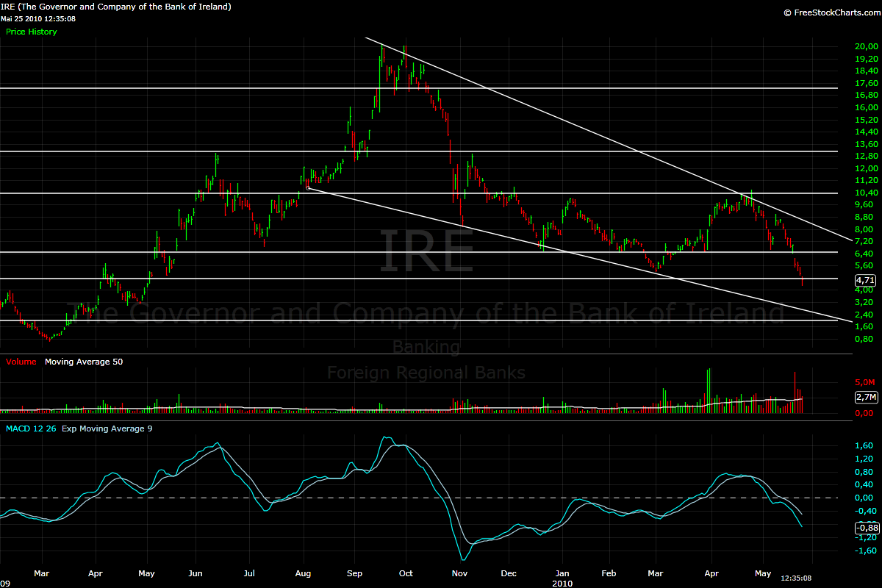Viewport: 882px width, 588px height.
Task: Click the Dec month label on time axis
Action: point(509,573)
